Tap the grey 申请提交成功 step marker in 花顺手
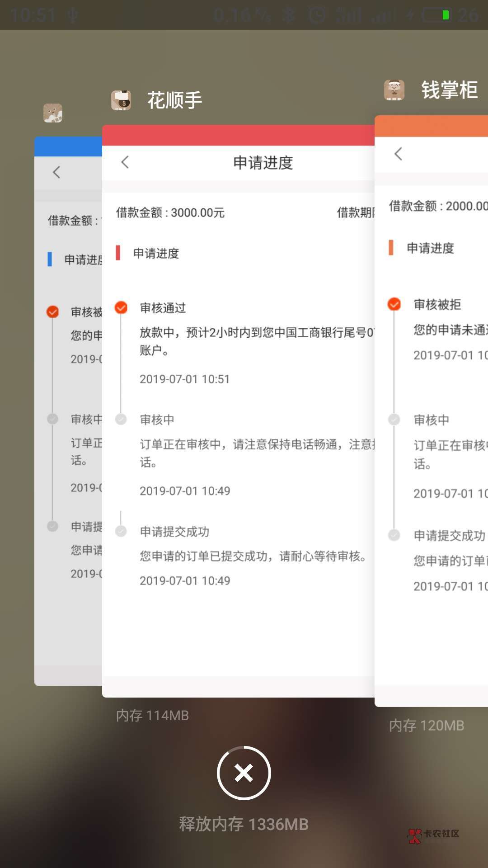This screenshot has width=488, height=868. [x=121, y=531]
